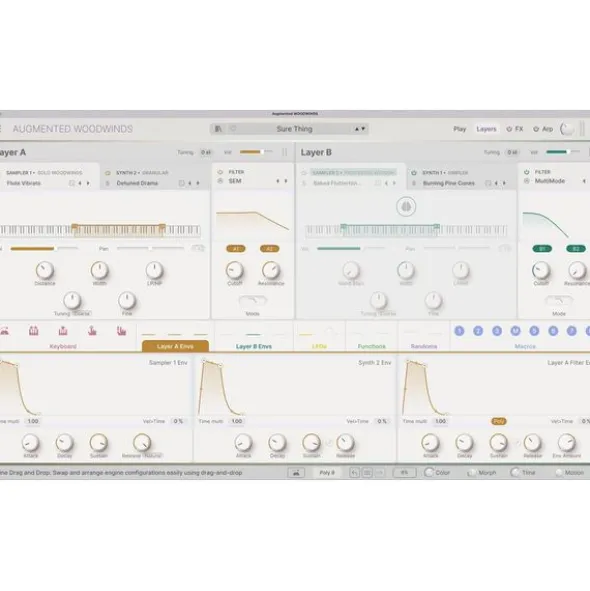
Task: Select previous Synth 1 preset before Burning Pine Cones
Action: [496, 183]
